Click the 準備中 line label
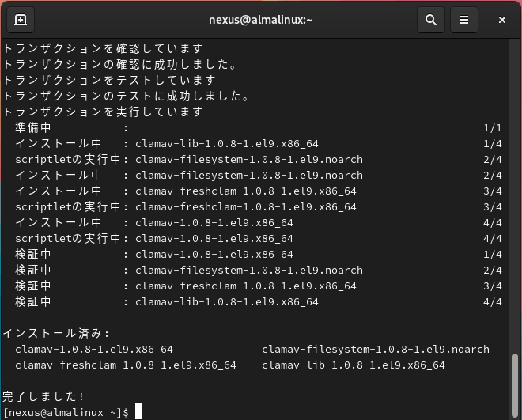Screen dimensions: 522x420 [x=33, y=127]
